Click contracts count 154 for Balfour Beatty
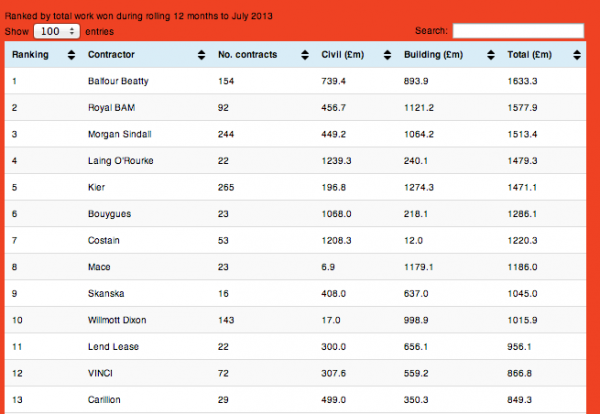 click(x=226, y=81)
